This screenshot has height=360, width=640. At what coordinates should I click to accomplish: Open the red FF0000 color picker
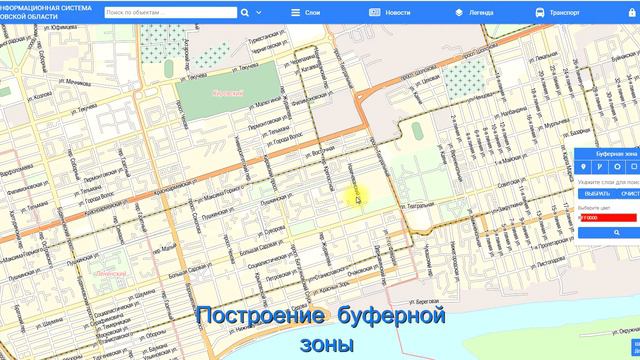point(608,218)
